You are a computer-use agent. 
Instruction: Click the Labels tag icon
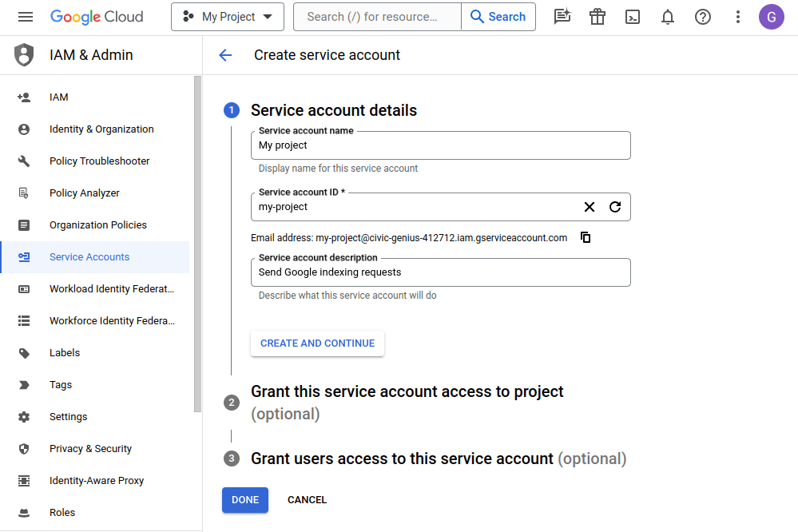pyautogui.click(x=24, y=353)
